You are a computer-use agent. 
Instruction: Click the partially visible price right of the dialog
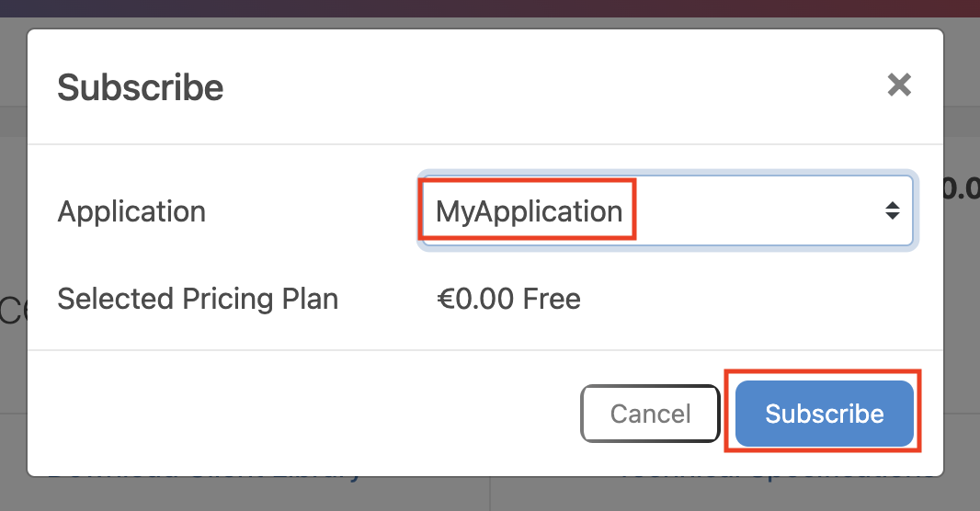tap(962, 189)
